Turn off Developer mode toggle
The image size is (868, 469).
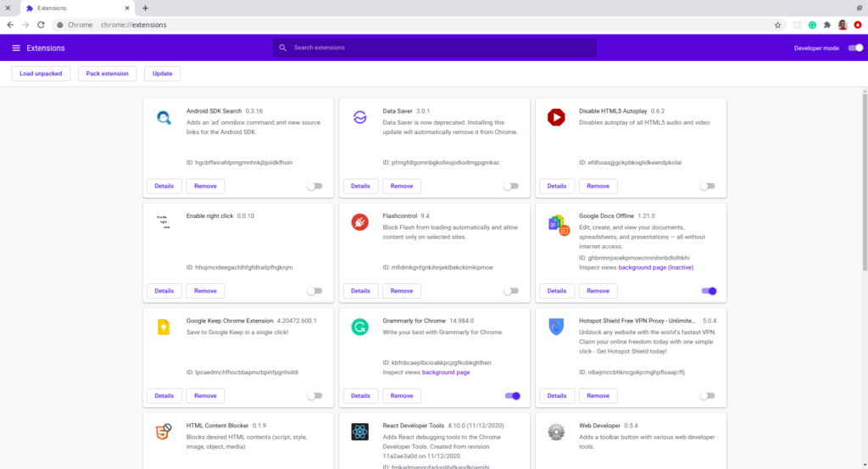(x=856, y=48)
